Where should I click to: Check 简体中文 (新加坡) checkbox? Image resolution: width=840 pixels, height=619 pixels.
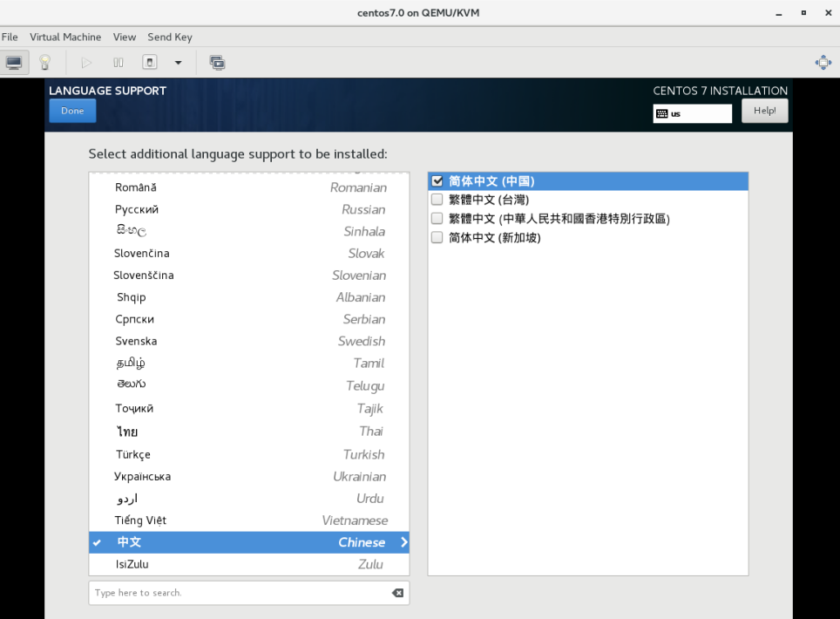pos(437,237)
